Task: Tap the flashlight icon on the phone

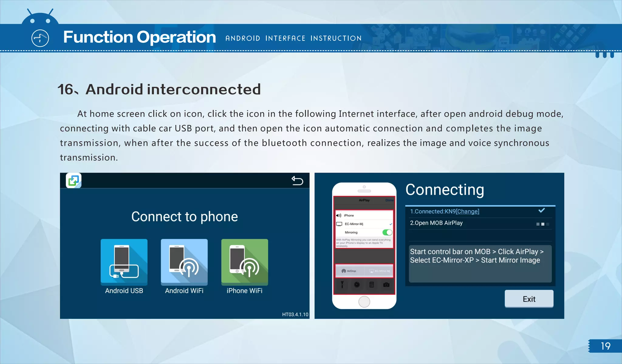Action: 342,285
